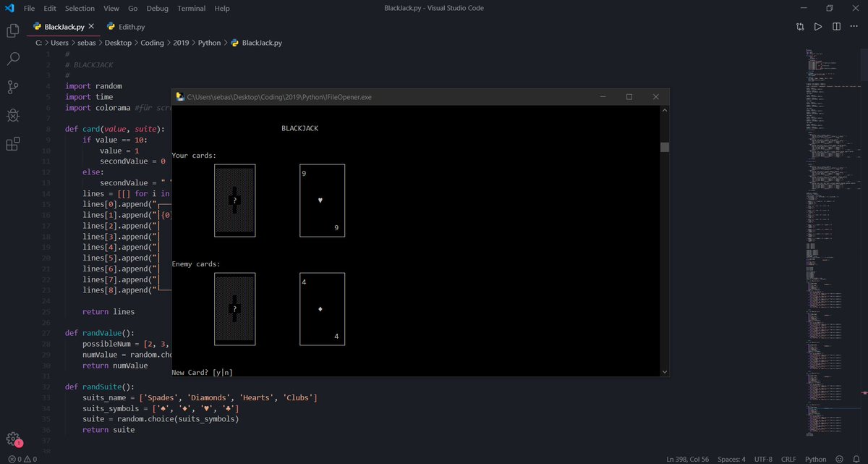Click the 'Your cards:' console text
Screen dimensions: 868x464
coord(194,156)
